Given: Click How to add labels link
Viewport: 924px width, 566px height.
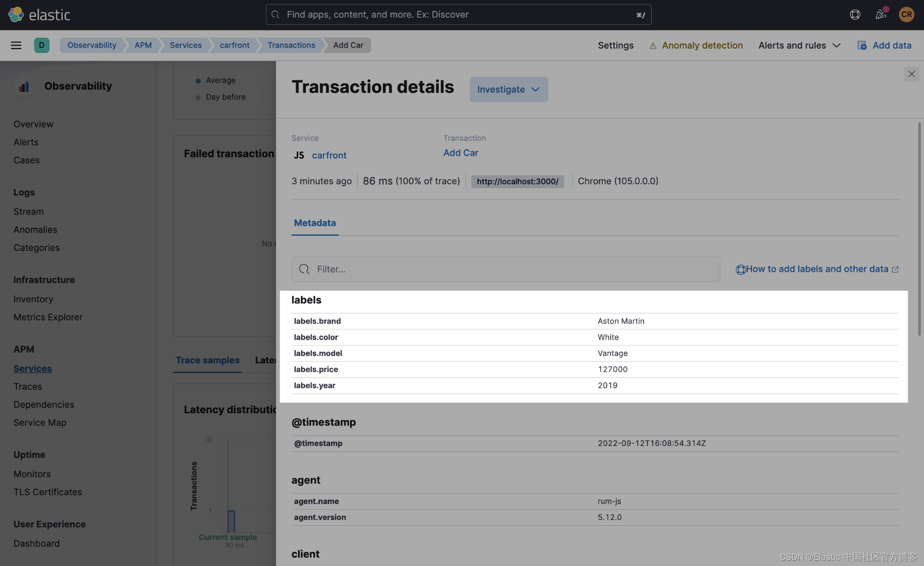Looking at the screenshot, I should [x=816, y=269].
